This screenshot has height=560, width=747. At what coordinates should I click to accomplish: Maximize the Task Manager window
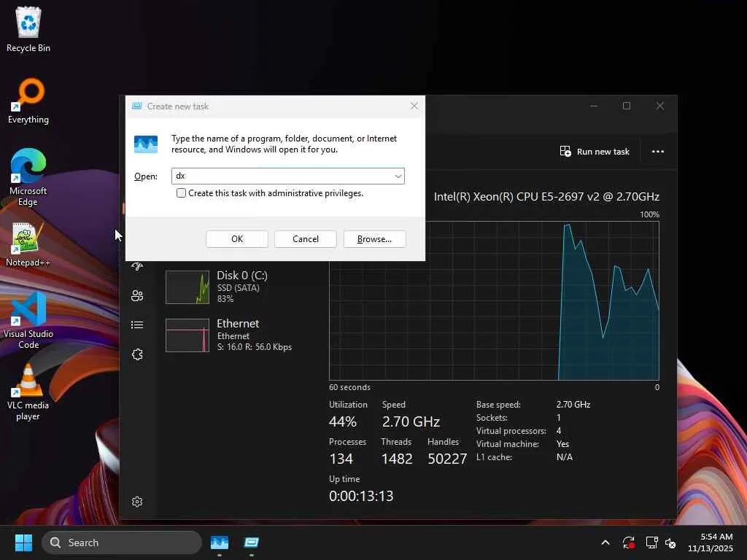point(627,106)
